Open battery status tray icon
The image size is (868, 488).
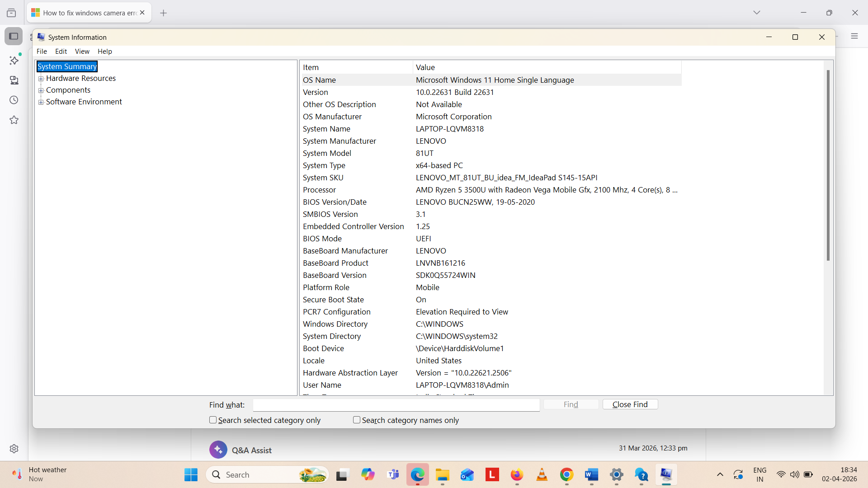pyautogui.click(x=808, y=474)
